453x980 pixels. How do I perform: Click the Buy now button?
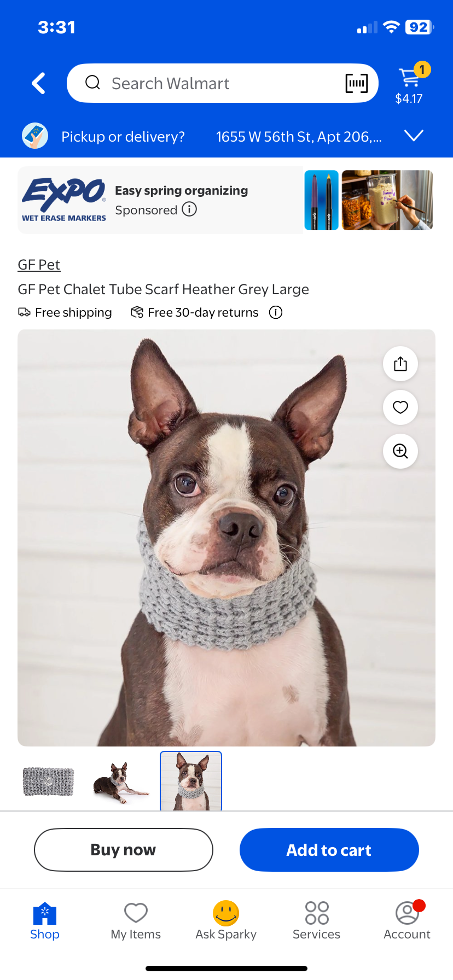click(x=124, y=850)
